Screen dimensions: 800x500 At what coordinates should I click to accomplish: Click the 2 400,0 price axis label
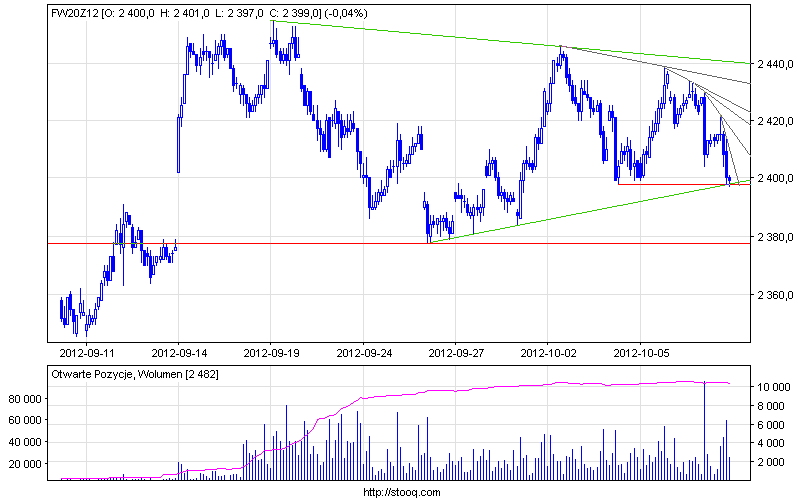[776, 179]
